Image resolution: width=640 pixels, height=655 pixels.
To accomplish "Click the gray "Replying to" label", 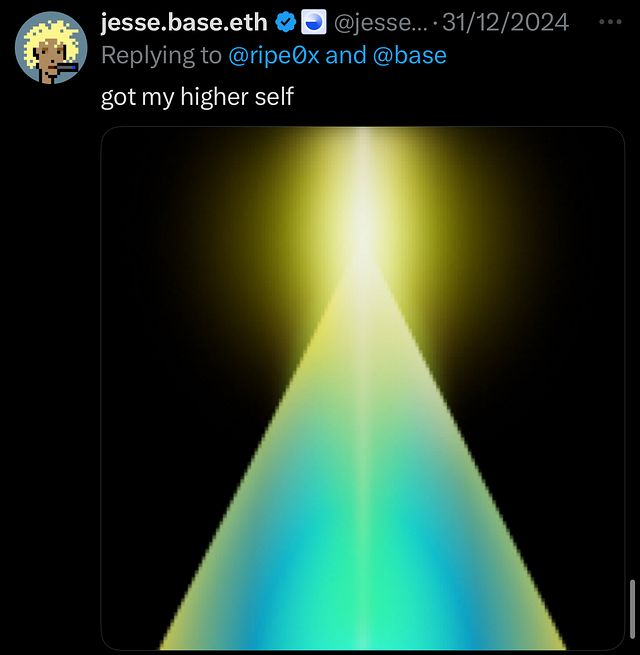I will click(161, 55).
